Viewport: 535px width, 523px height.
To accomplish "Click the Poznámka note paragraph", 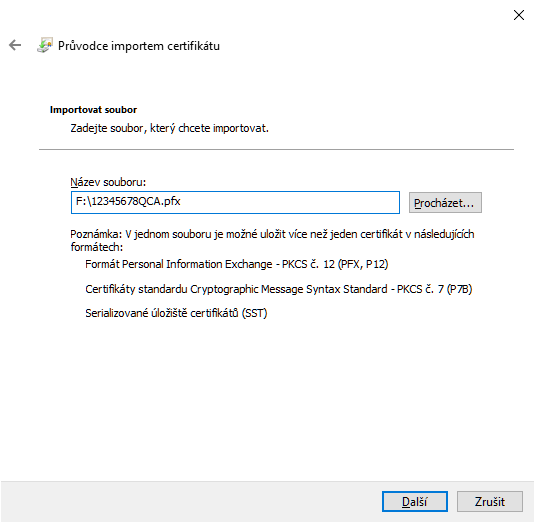I will (272, 240).
